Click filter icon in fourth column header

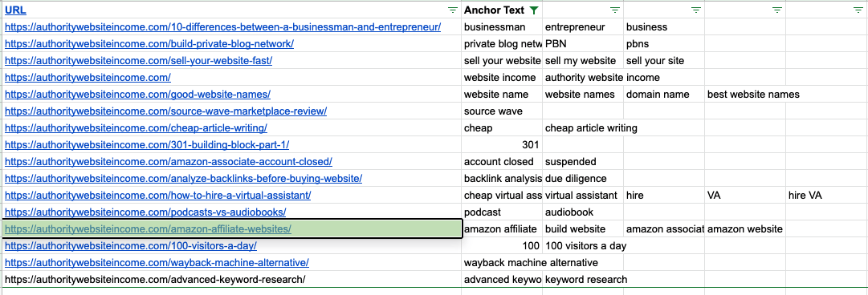[696, 10]
